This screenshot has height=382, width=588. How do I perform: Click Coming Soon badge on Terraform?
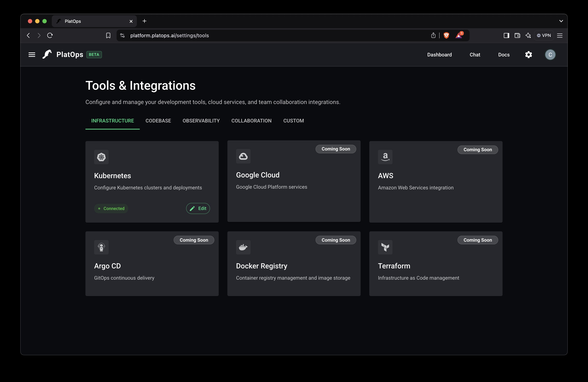(x=478, y=240)
